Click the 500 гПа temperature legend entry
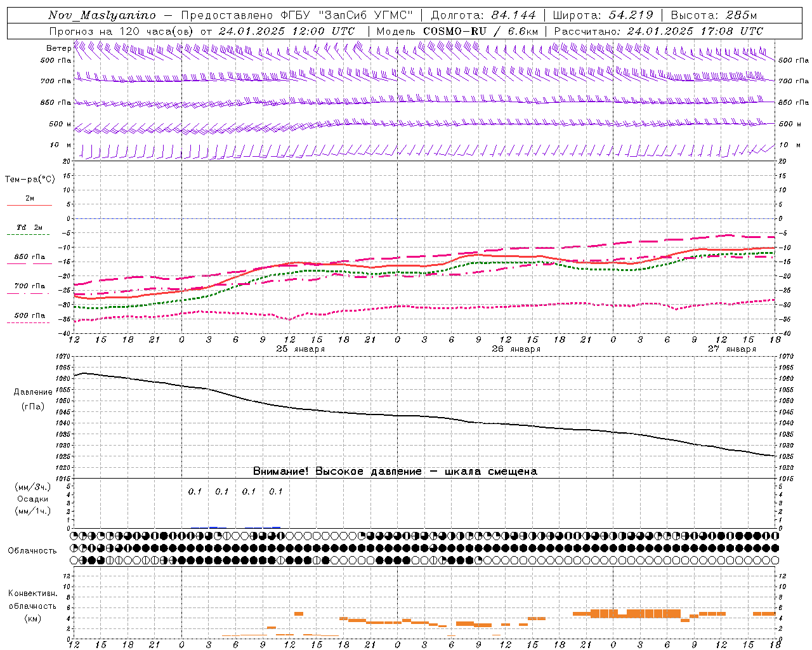 [x=30, y=315]
